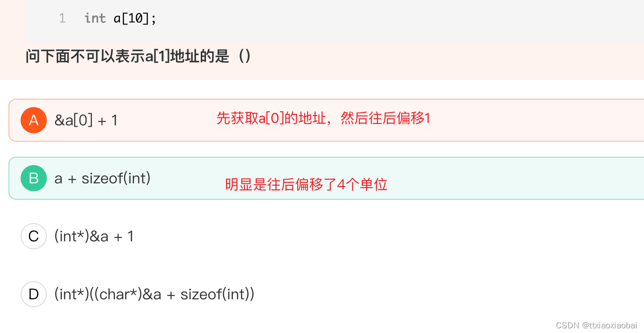
Task: Click the answer text "(int*)&a + 1"
Action: pos(95,236)
